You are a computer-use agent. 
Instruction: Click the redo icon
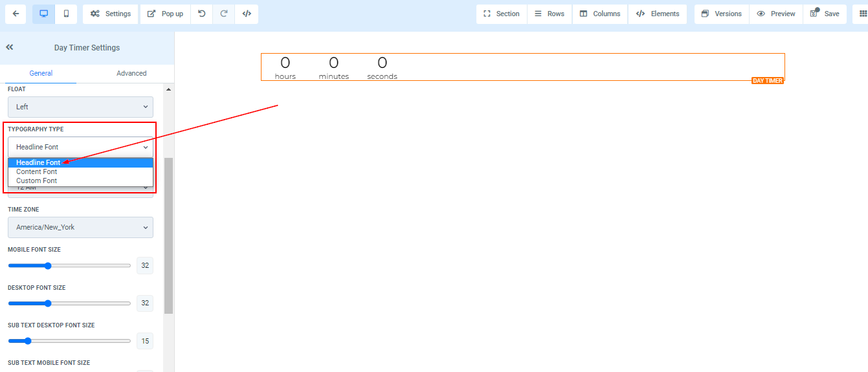click(224, 14)
